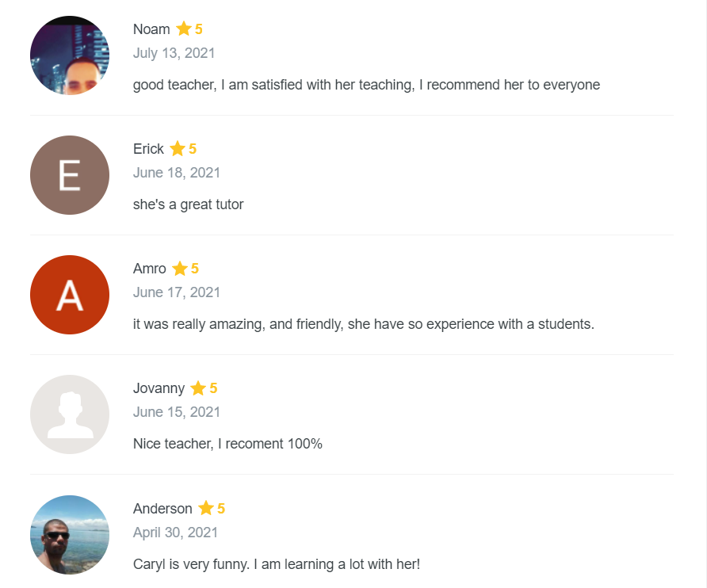Open reviewer name Noam
The image size is (707, 588).
pos(151,29)
